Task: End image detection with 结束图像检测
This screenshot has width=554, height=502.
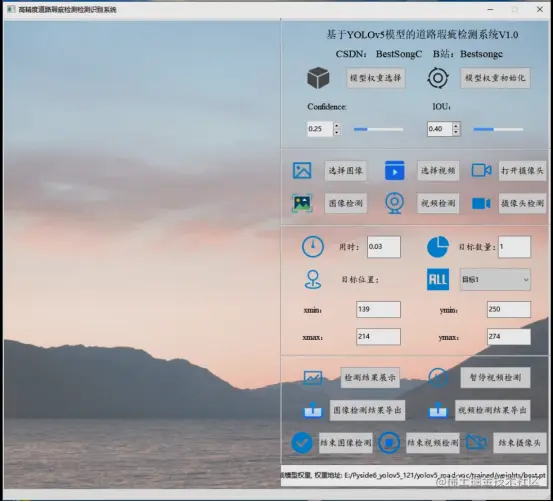Action: (346, 443)
